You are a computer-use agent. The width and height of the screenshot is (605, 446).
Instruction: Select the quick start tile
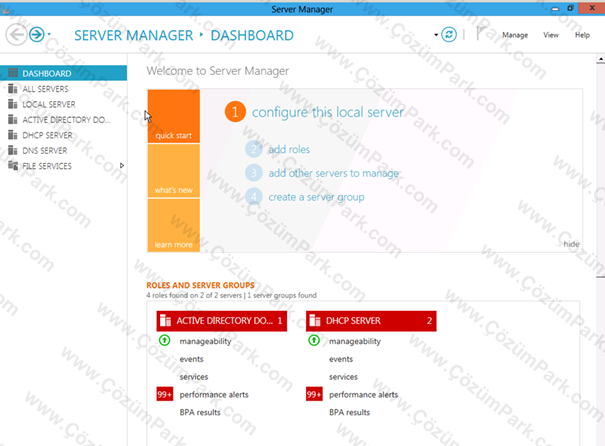(174, 116)
